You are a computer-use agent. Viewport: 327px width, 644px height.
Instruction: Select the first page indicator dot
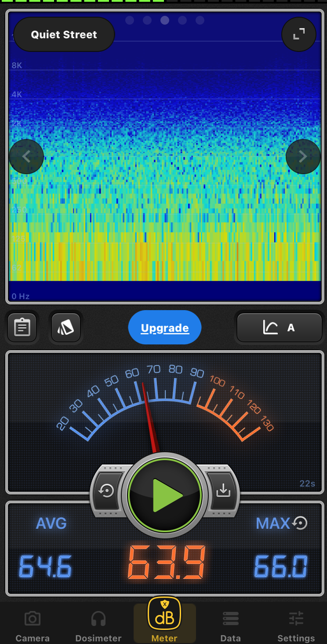[x=130, y=20]
